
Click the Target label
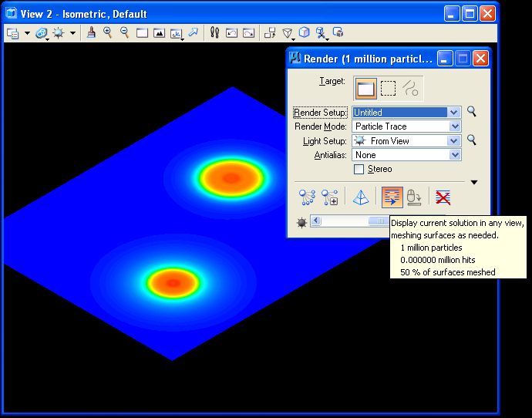[332, 81]
